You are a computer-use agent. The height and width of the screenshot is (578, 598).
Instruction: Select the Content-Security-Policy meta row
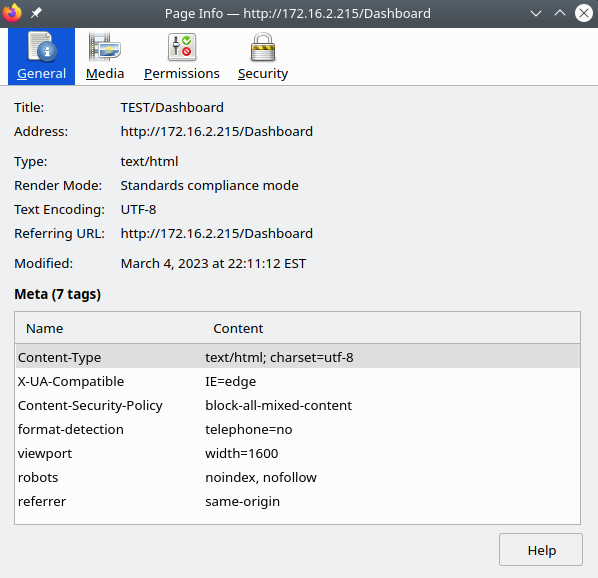(297, 405)
